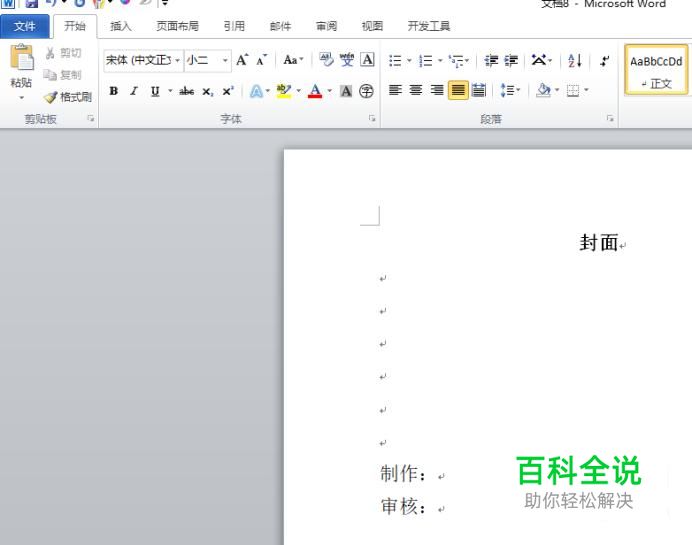Click the grow font icon
The height and width of the screenshot is (545, 692).
[x=242, y=60]
